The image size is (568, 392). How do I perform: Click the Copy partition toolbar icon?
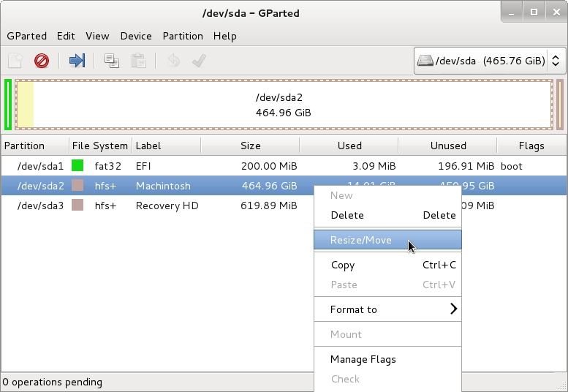pyautogui.click(x=111, y=61)
